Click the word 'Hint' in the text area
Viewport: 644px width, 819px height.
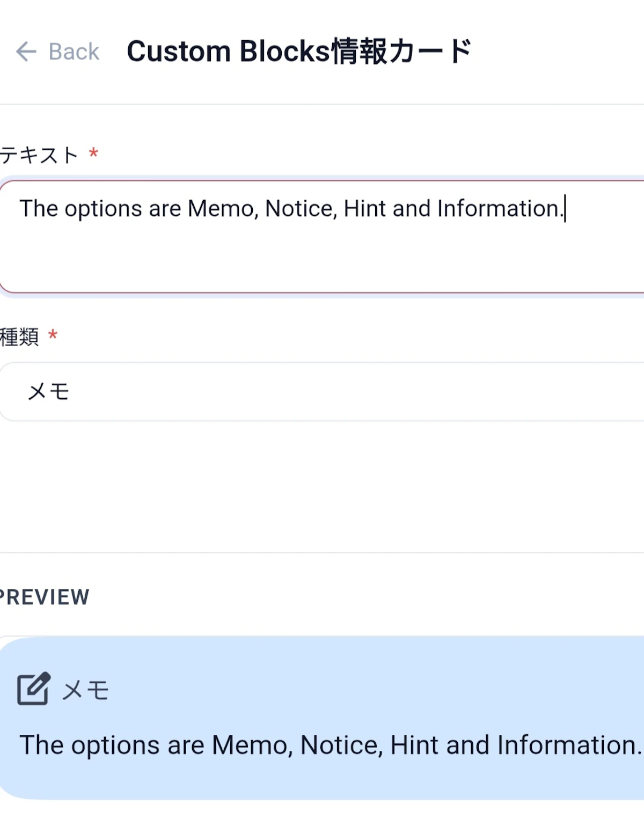click(x=365, y=209)
